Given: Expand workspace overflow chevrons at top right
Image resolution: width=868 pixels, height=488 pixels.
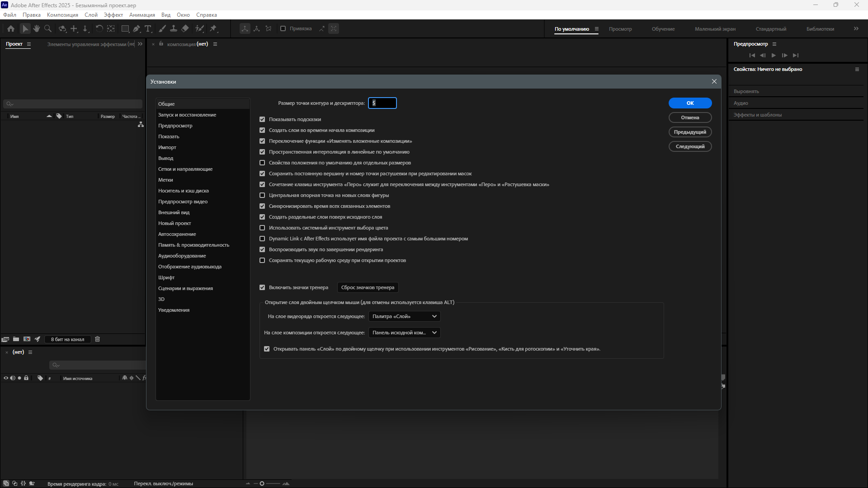Looking at the screenshot, I should [856, 28].
